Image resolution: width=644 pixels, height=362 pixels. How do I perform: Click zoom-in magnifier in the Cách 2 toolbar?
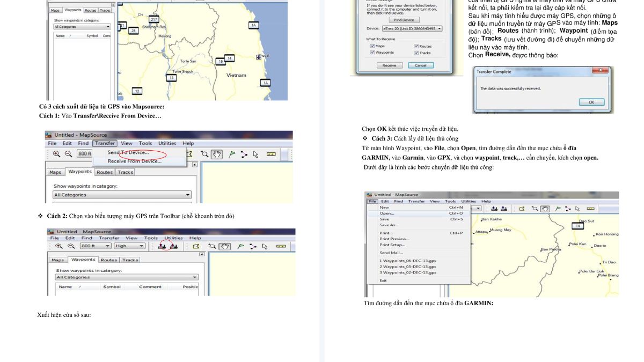[x=58, y=246]
